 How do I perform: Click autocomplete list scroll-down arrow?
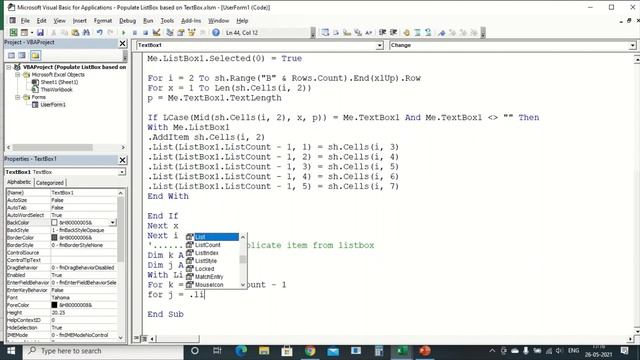(243, 285)
